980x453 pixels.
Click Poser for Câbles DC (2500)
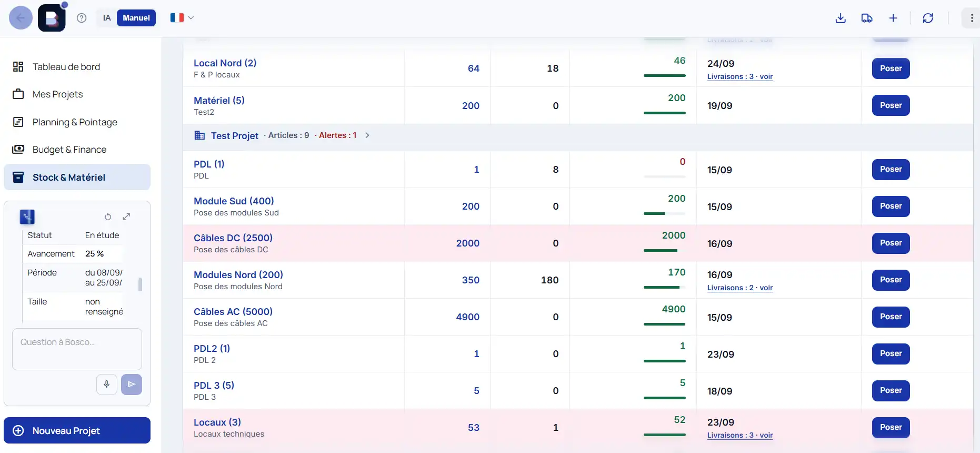point(891,243)
